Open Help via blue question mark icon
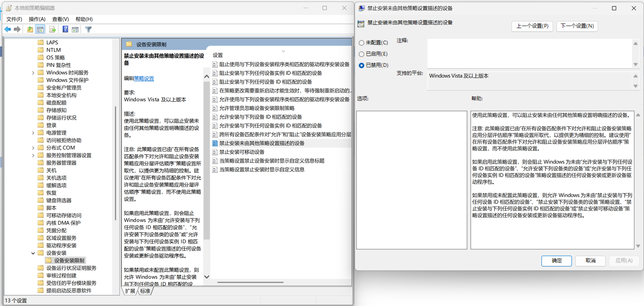The width and height of the screenshot is (644, 306). click(x=65, y=29)
